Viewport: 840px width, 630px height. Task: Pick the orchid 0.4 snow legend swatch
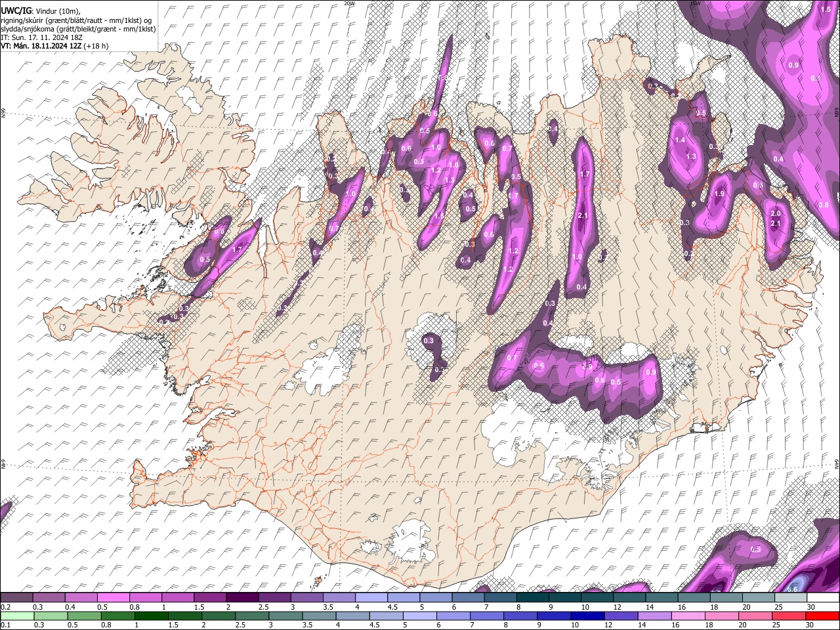click(81, 598)
